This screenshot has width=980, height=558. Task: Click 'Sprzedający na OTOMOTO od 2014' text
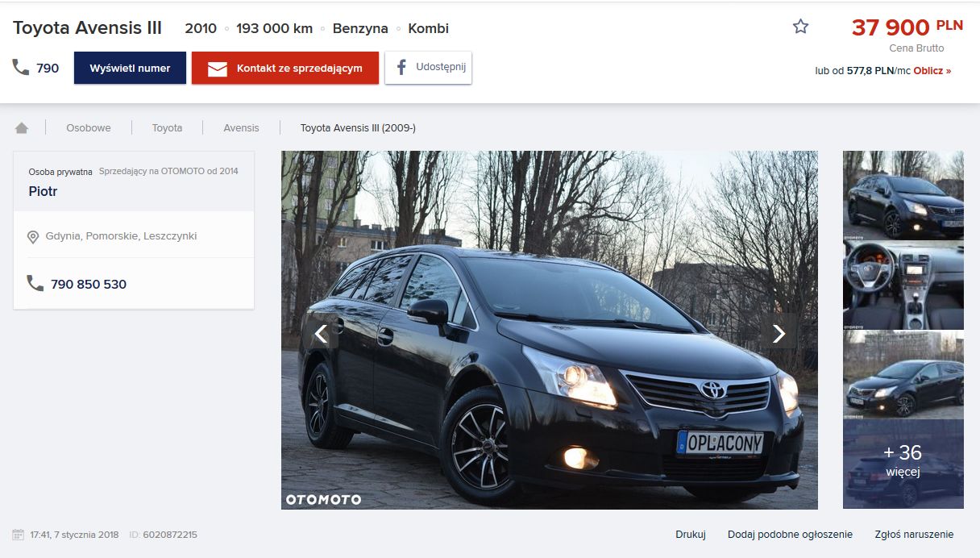point(168,171)
